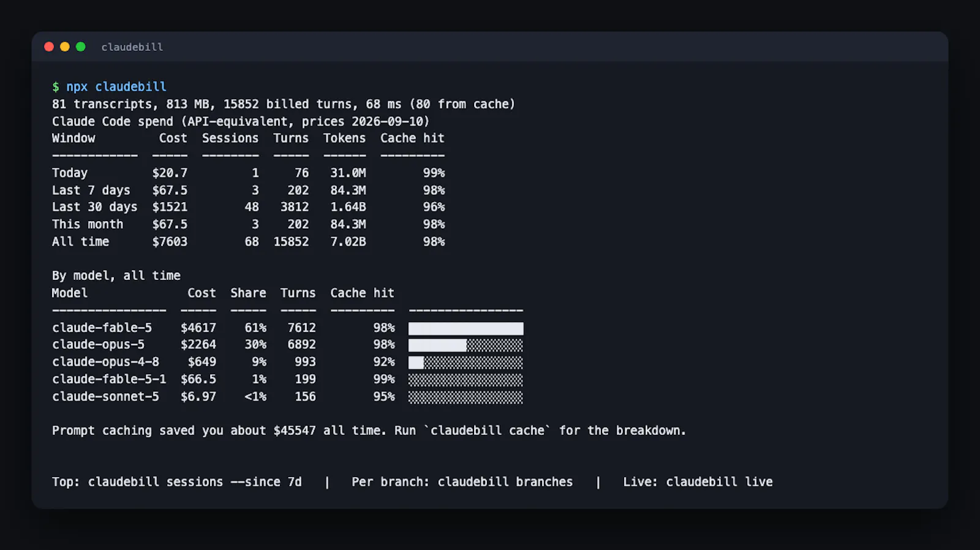Screen dimensions: 980x550
Task: Click the 'Today' row label
Action: coord(70,173)
